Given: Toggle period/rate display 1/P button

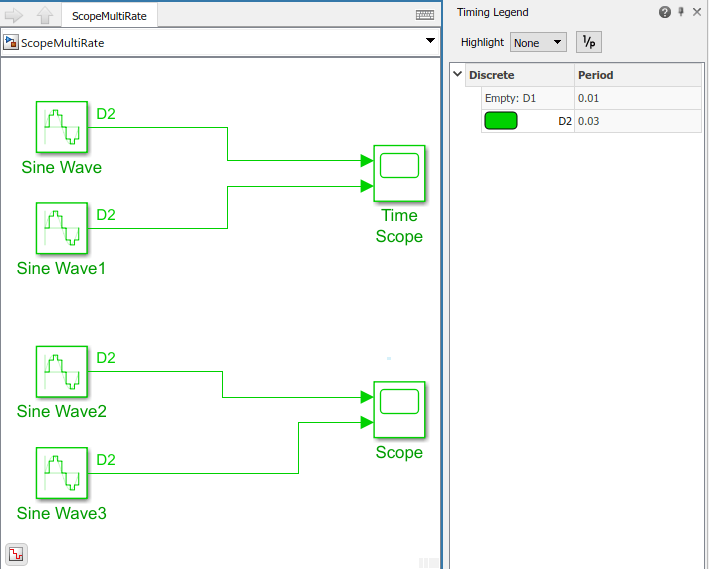Looking at the screenshot, I should click(589, 43).
